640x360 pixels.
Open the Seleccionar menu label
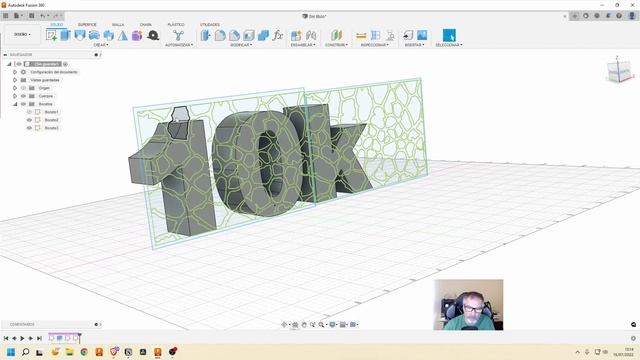[x=449, y=45]
